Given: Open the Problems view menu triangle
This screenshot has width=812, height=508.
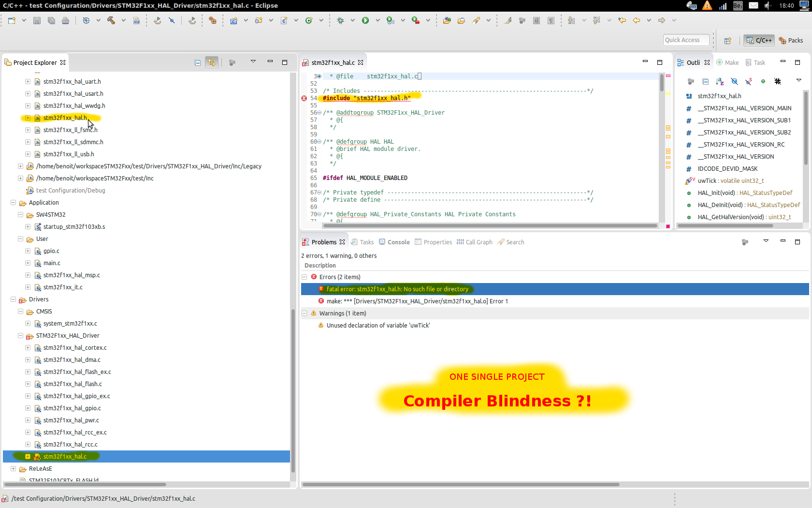Looking at the screenshot, I should pyautogui.click(x=766, y=241).
